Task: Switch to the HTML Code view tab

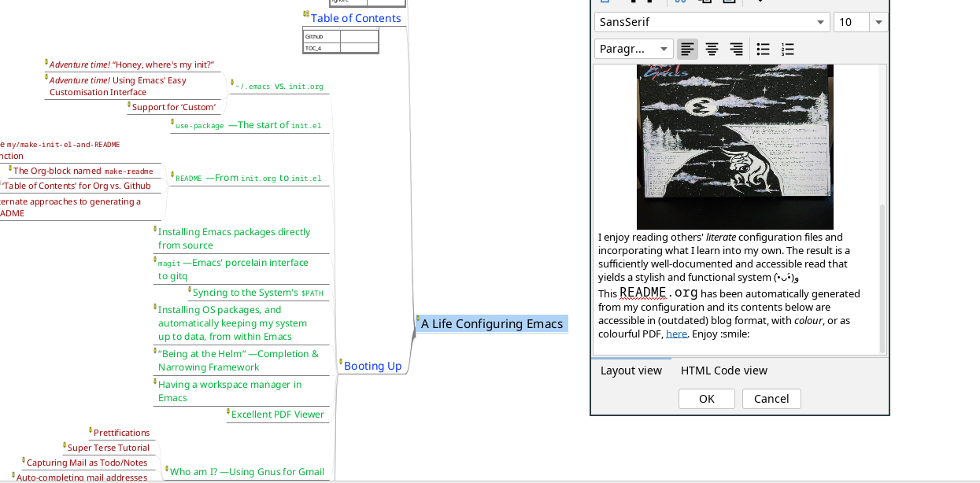Action: [x=724, y=371]
